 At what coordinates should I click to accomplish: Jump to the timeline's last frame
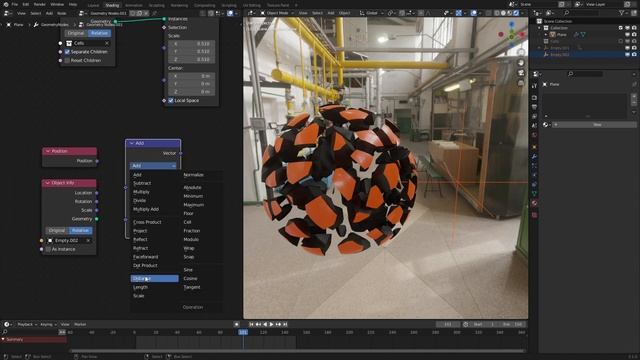point(285,324)
